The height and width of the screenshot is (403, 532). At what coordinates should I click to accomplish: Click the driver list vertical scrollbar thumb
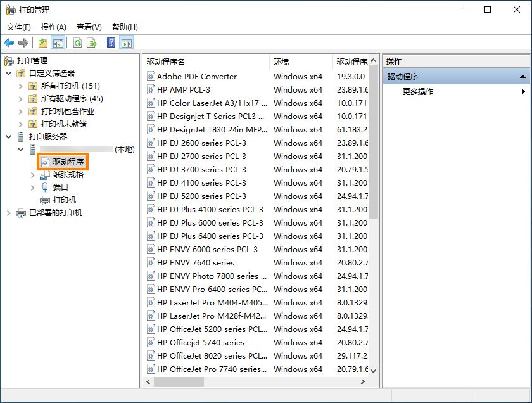click(x=374, y=142)
